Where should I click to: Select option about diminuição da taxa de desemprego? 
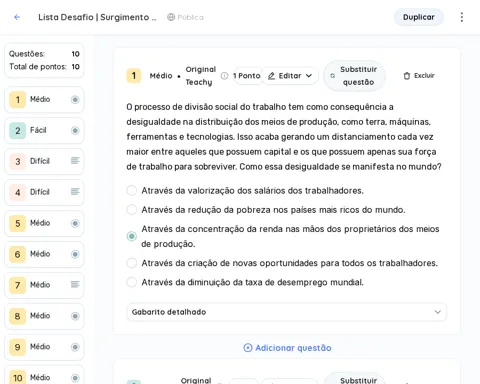(x=132, y=282)
